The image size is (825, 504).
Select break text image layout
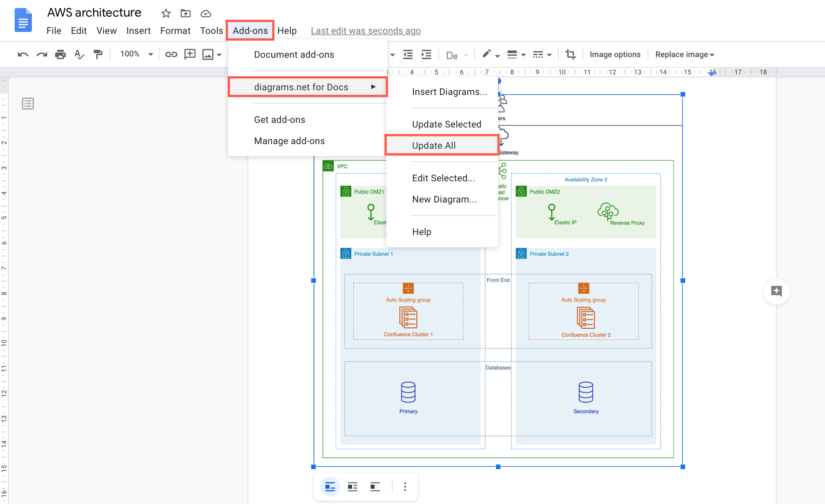pos(375,487)
